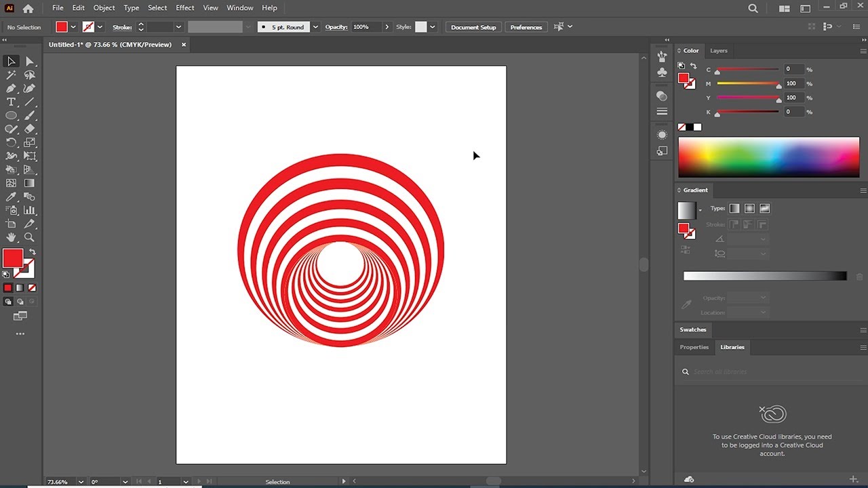Choose the Column Graph tool

(29, 210)
